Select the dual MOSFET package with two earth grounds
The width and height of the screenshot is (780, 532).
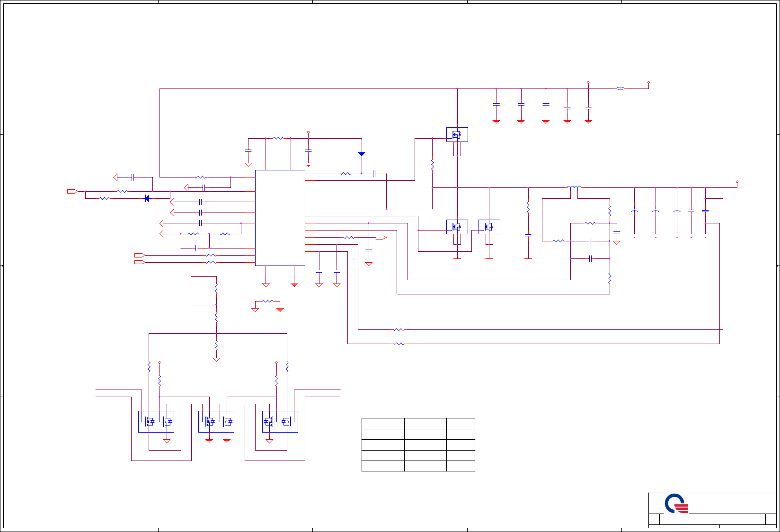[216, 422]
